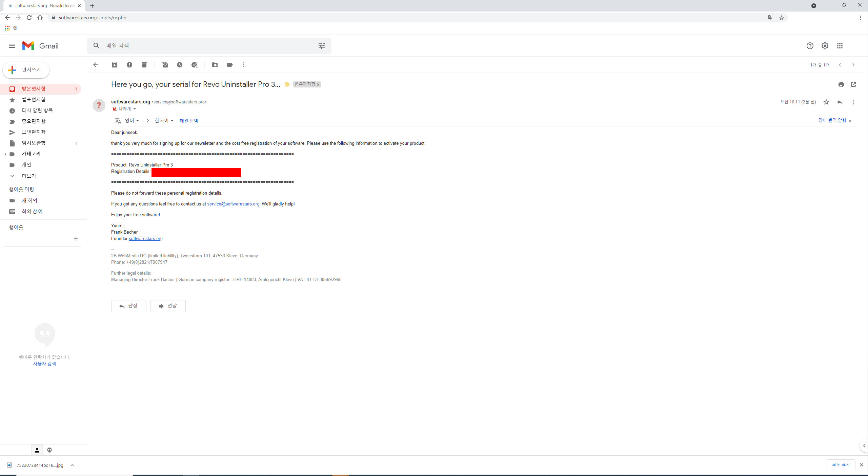Image resolution: width=868 pixels, height=476 pixels.
Task: Click 사용자 검색 link
Action: pos(44,363)
